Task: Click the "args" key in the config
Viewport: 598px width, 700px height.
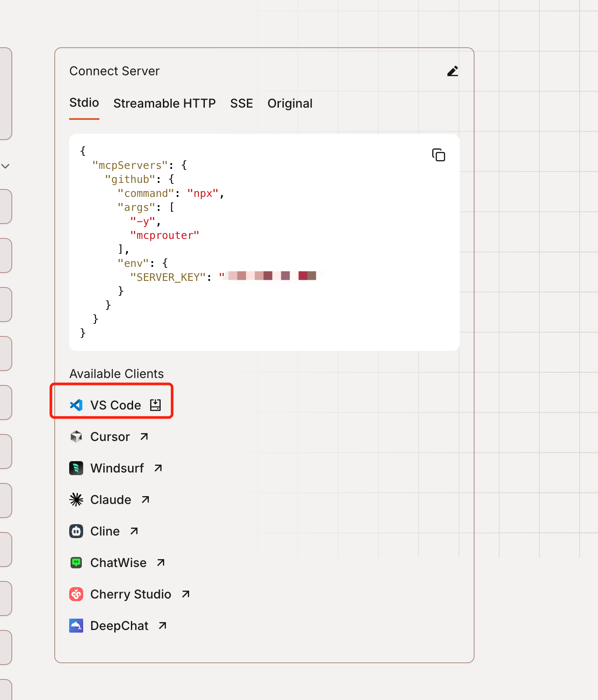Action: [137, 207]
